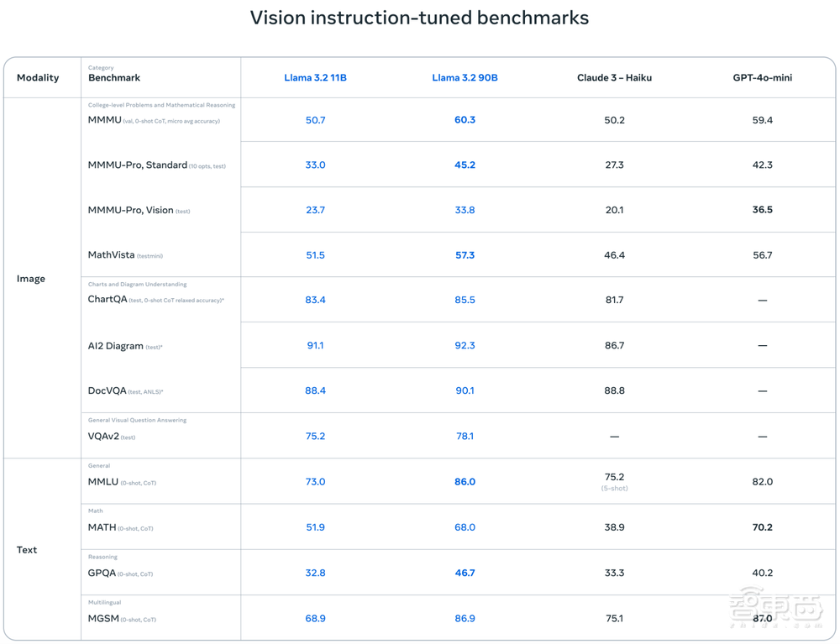840x644 pixels.
Task: Click the Benchmark column header
Action: pos(114,78)
